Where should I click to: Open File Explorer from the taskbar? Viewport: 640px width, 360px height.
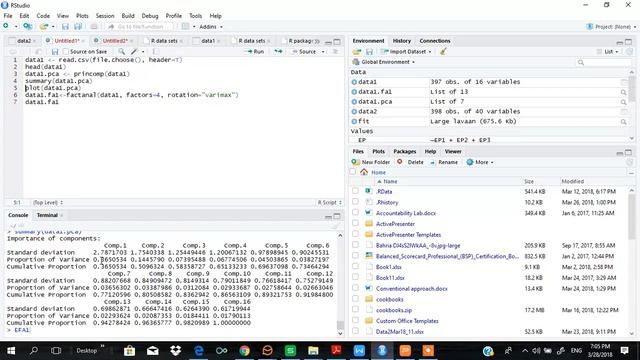tap(313, 351)
